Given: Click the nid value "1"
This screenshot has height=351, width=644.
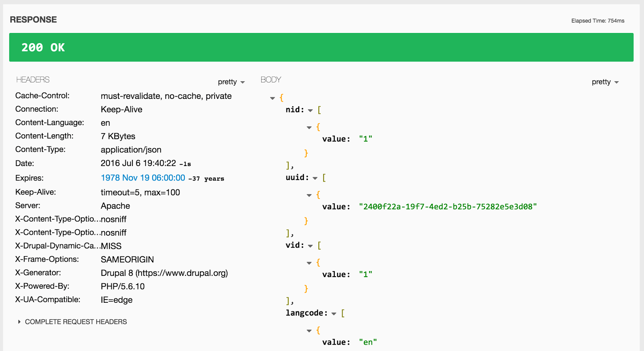Looking at the screenshot, I should (x=365, y=139).
